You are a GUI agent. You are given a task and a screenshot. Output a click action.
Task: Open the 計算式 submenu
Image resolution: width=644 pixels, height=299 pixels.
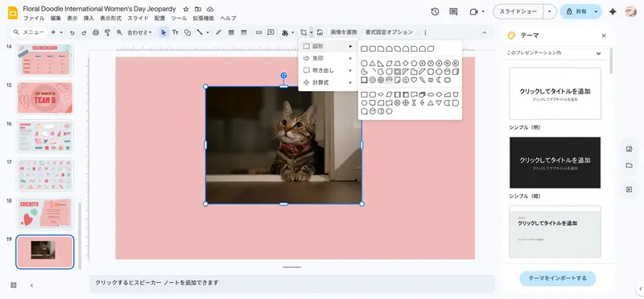pos(328,82)
